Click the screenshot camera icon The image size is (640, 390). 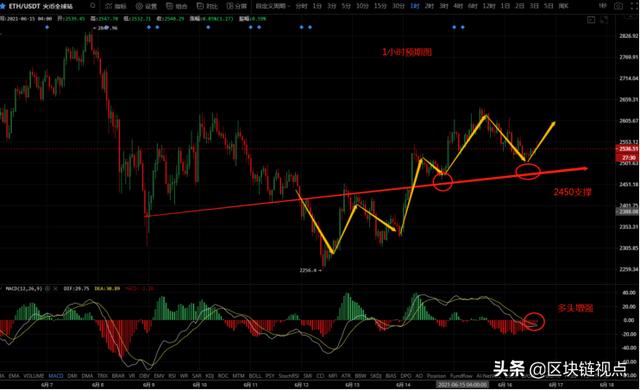[x=618, y=6]
